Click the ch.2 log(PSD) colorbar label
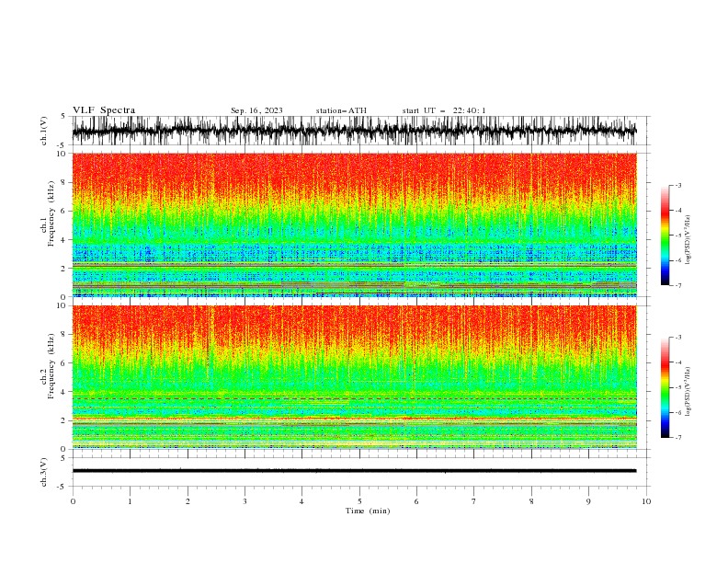This screenshot has height=563, width=728. point(688,392)
